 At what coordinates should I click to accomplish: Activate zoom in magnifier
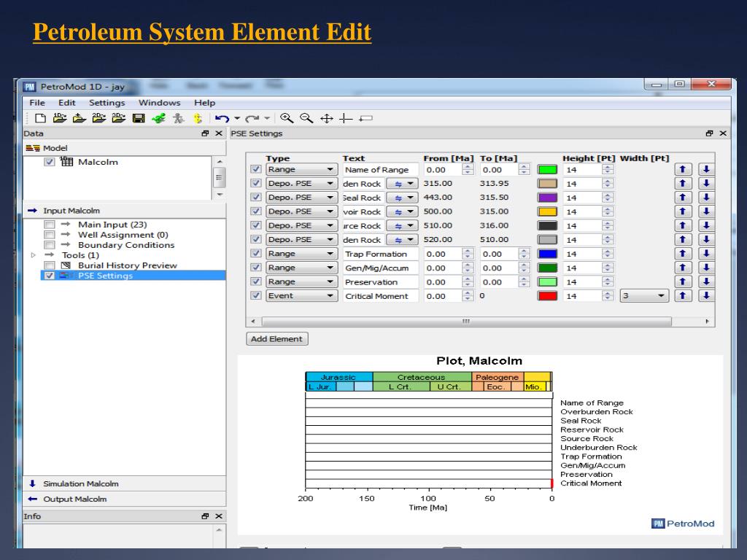pyautogui.click(x=287, y=118)
